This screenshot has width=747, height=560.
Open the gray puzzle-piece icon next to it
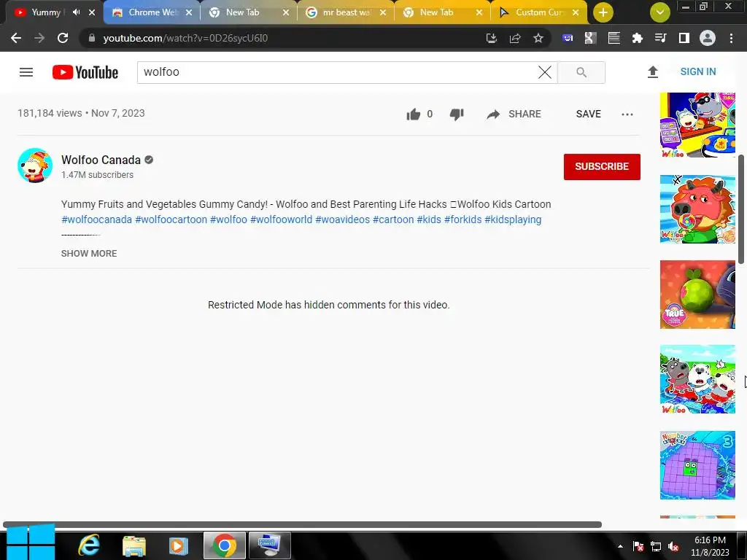pos(590,38)
